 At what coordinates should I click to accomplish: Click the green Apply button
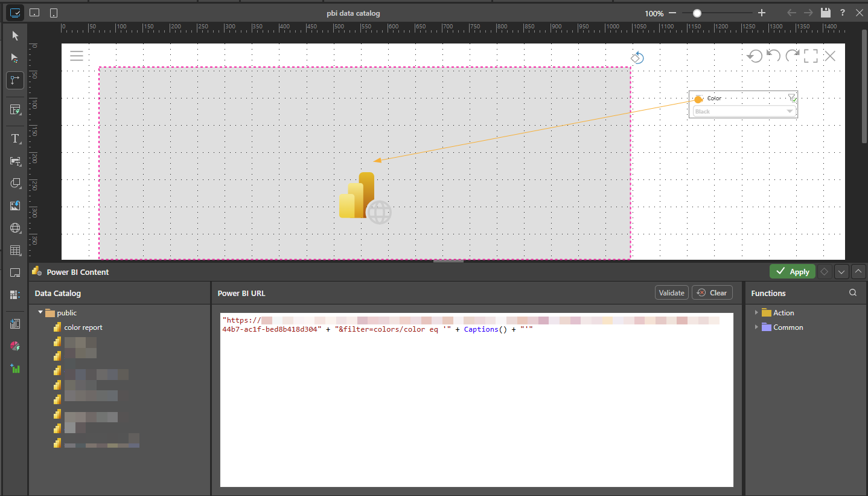tap(792, 272)
